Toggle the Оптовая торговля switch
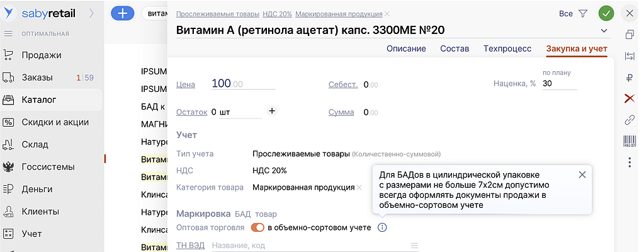 click(x=257, y=227)
